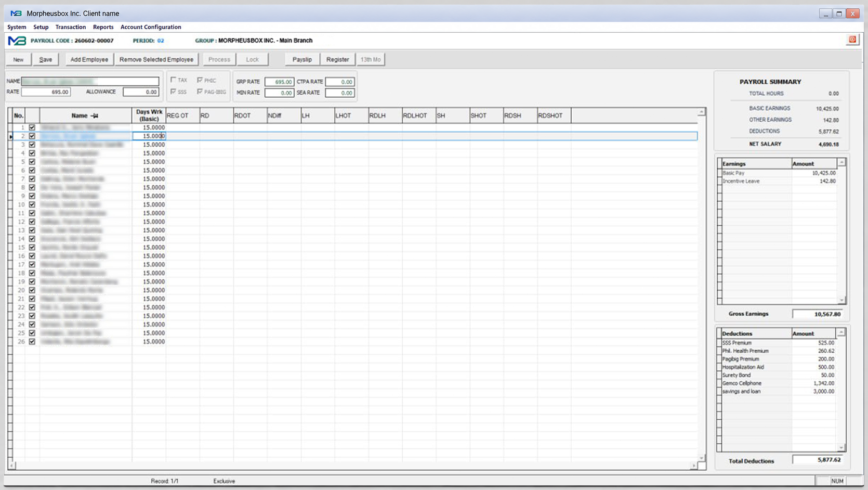Select the SSS Premium deduction row
The image size is (868, 490).
tap(779, 343)
